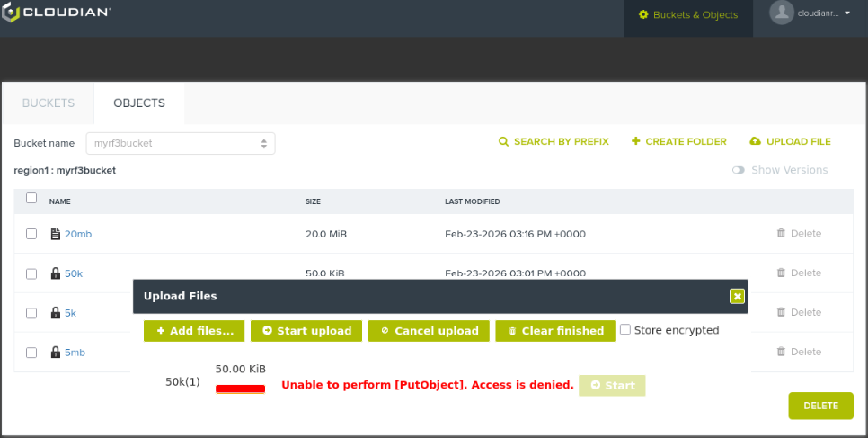The height and width of the screenshot is (438, 868).
Task: Select the checkbox for the 20mb object
Action: tap(31, 234)
